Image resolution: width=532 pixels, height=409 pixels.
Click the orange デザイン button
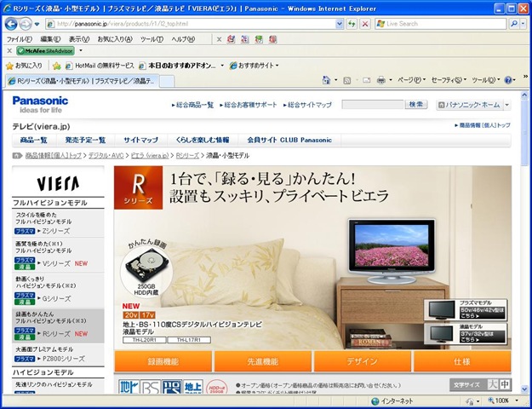pyautogui.click(x=362, y=361)
